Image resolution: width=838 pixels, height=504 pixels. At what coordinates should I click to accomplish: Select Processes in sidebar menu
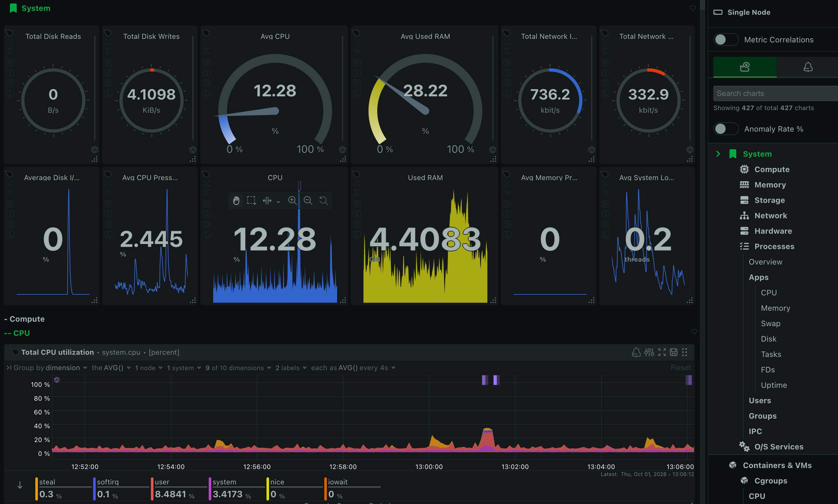[774, 247]
